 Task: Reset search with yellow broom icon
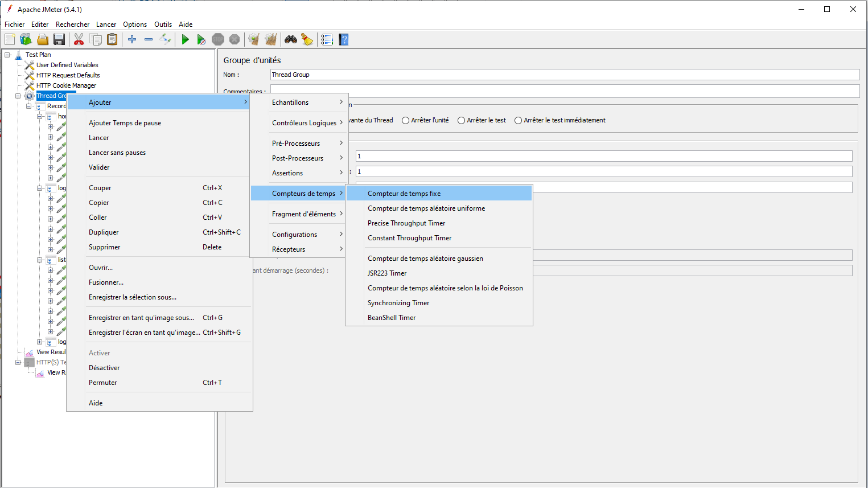(x=307, y=39)
